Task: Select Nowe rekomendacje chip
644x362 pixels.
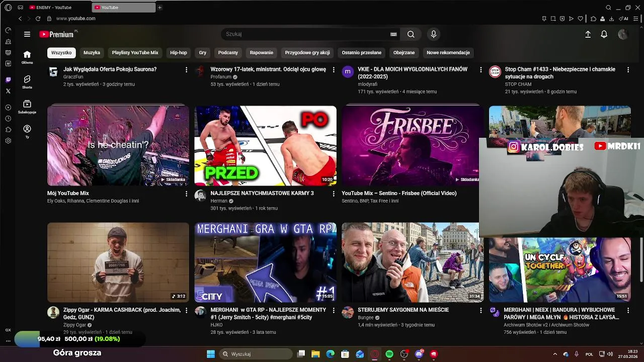Action: click(x=448, y=52)
